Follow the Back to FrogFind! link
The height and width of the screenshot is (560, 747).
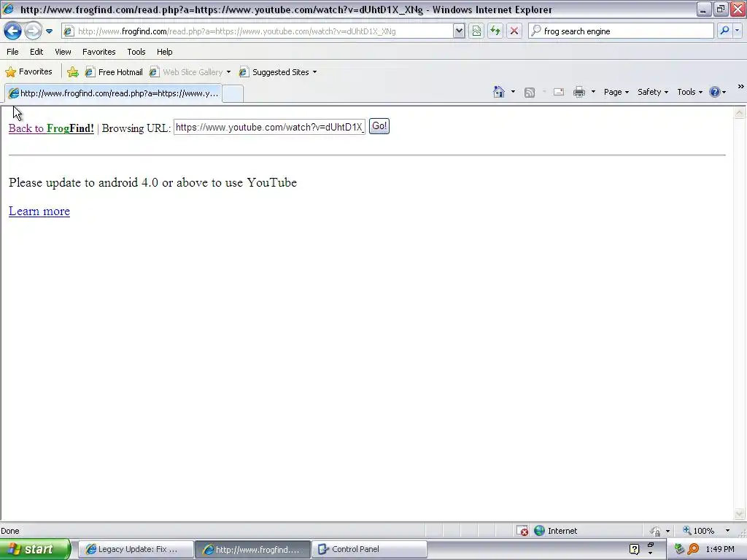[x=51, y=128]
